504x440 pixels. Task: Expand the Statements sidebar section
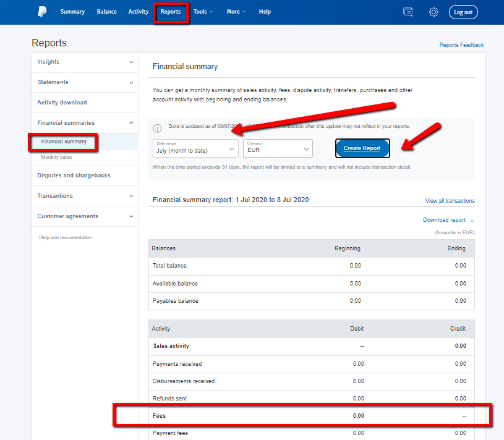pyautogui.click(x=85, y=82)
